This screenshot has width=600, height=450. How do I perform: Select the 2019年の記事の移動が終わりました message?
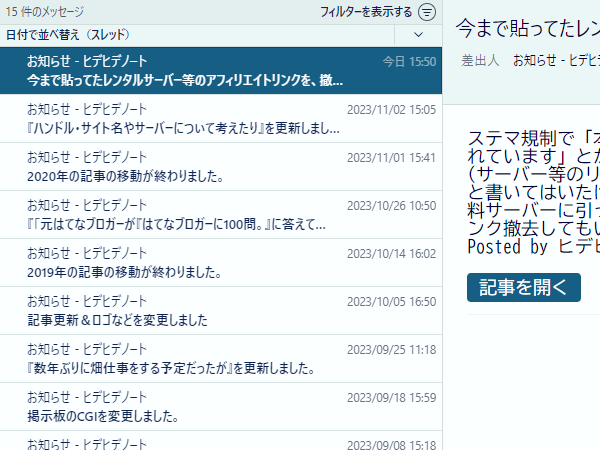pyautogui.click(x=220, y=262)
